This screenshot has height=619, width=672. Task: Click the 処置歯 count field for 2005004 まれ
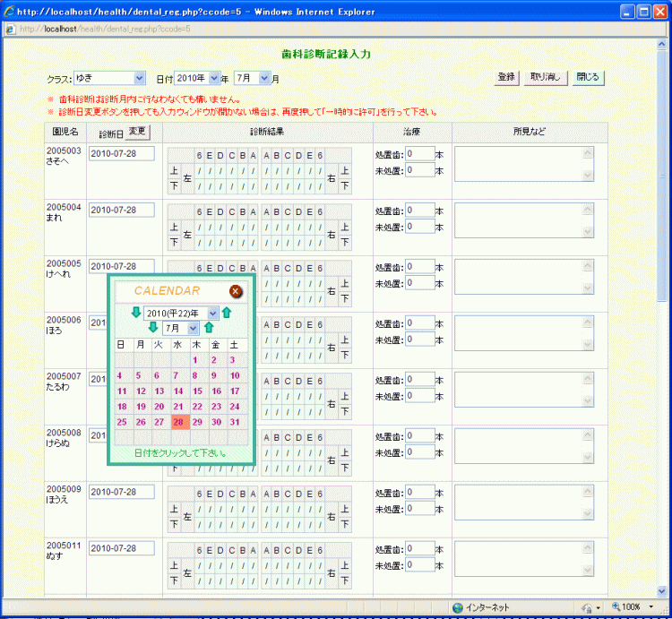pos(419,210)
